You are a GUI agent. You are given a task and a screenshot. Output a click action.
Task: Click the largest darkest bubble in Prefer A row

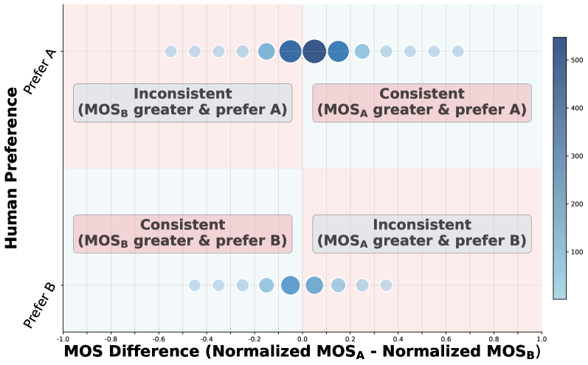pyautogui.click(x=314, y=52)
